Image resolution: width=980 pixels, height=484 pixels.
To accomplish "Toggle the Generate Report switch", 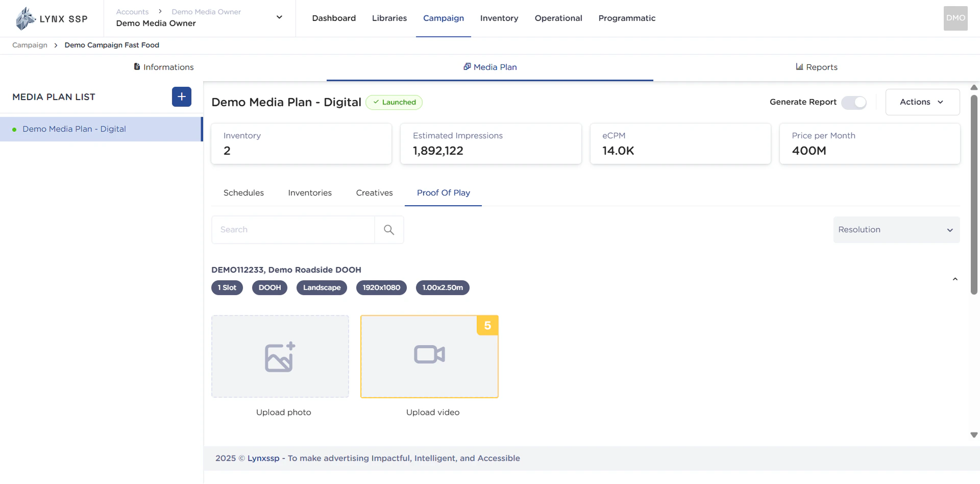I will (854, 102).
